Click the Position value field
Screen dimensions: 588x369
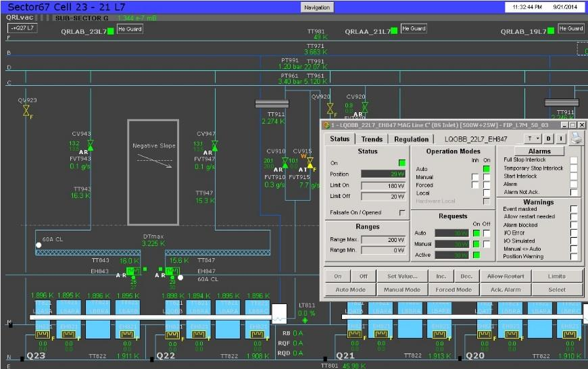click(383, 174)
